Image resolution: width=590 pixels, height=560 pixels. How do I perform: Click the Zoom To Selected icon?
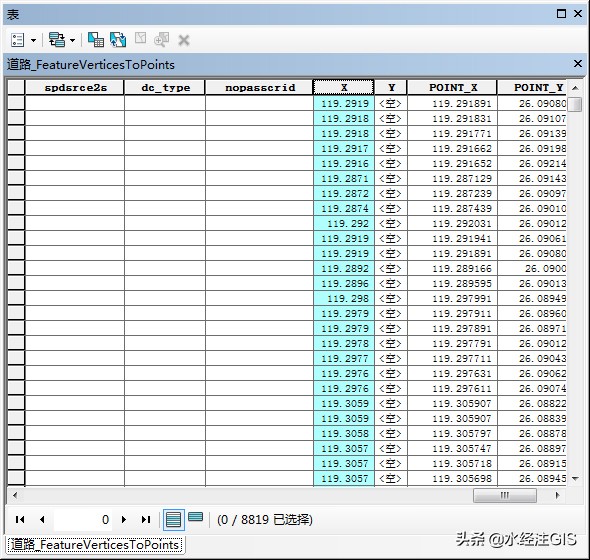pos(162,40)
